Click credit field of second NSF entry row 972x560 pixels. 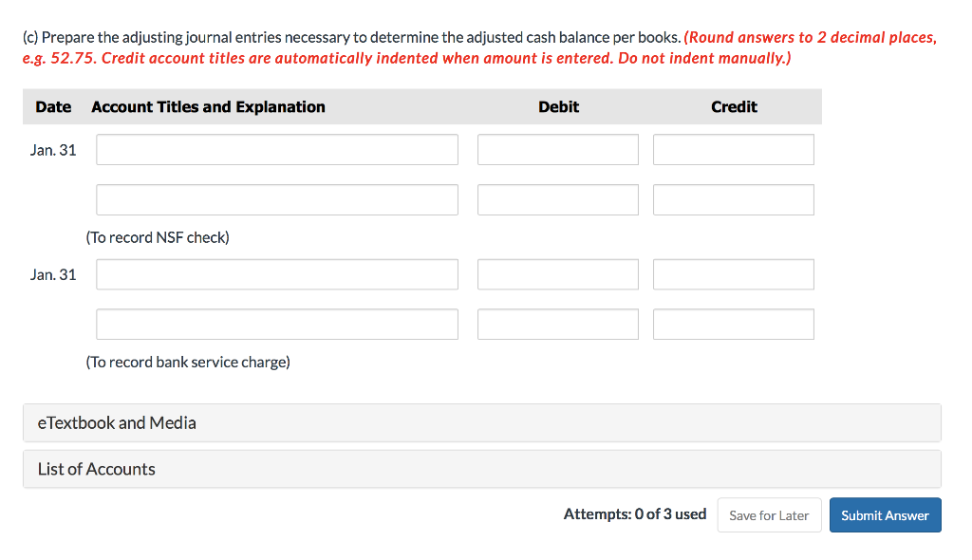(x=733, y=199)
